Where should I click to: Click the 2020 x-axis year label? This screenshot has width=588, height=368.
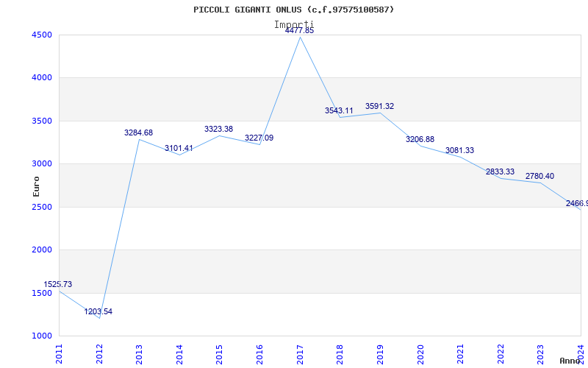(420, 354)
